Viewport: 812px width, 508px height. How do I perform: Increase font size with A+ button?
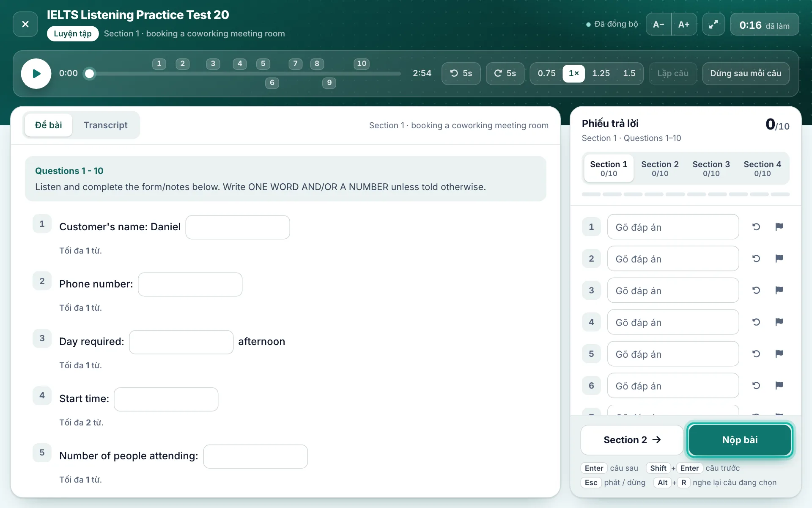click(684, 24)
